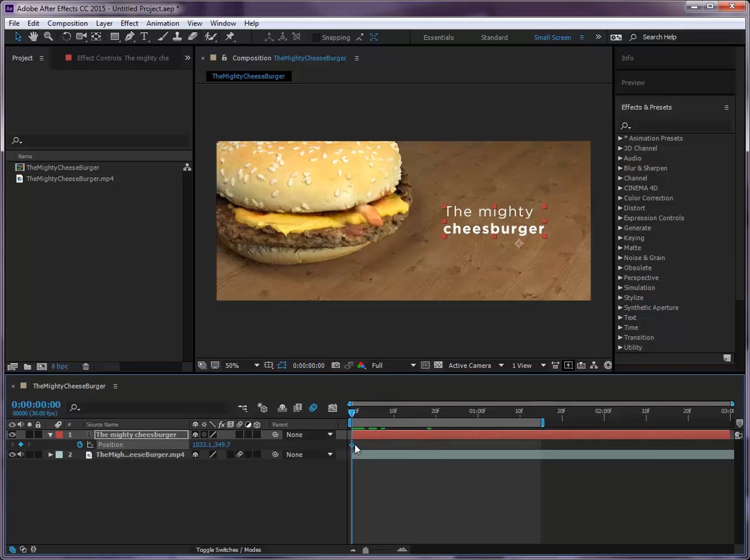Image resolution: width=750 pixels, height=560 pixels.
Task: Select the Hand tool
Action: click(33, 37)
